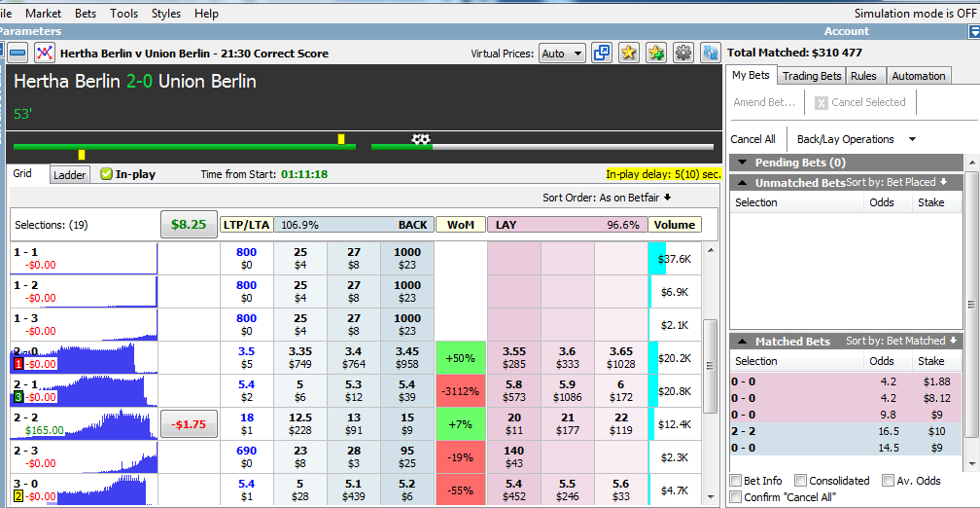Change Sort Order As on Betfair
The height and width of the screenshot is (508, 980).
click(607, 198)
